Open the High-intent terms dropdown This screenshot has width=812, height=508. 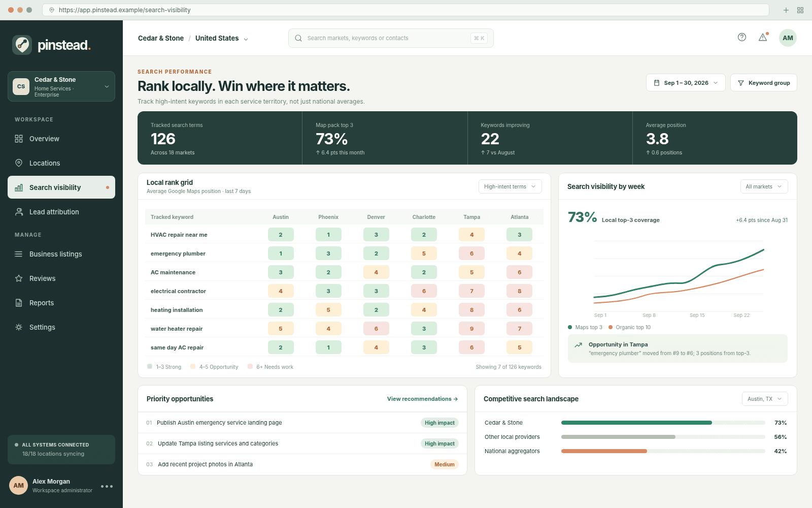510,186
